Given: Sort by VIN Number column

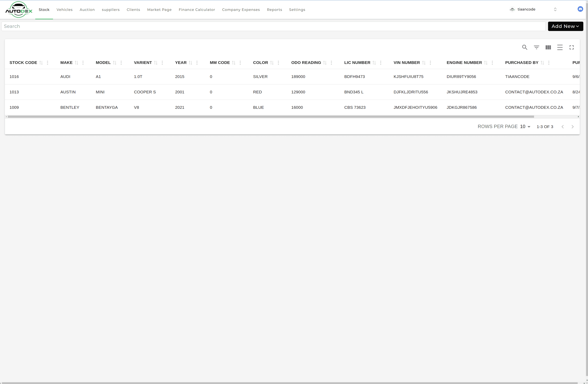Looking at the screenshot, I should 424,63.
